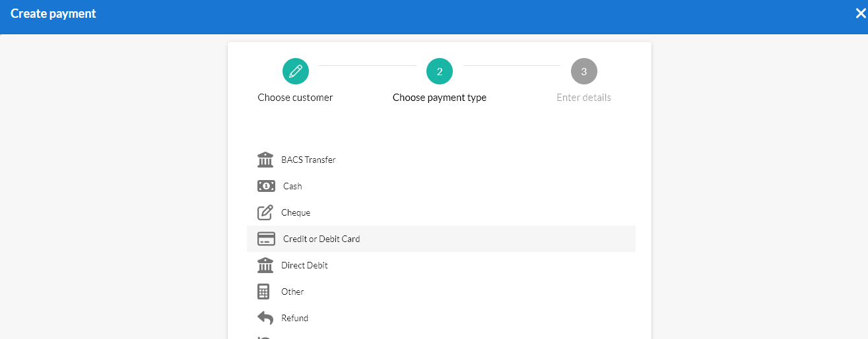Viewport: 868px width, 339px height.
Task: Click the step 2 circle
Action: [440, 71]
